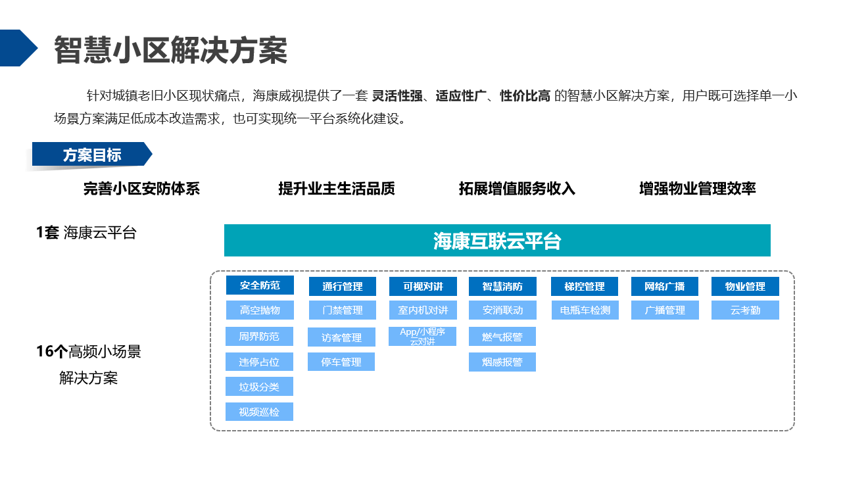
Task: Click the 垃圾分类 scenario box
Action: tap(260, 387)
